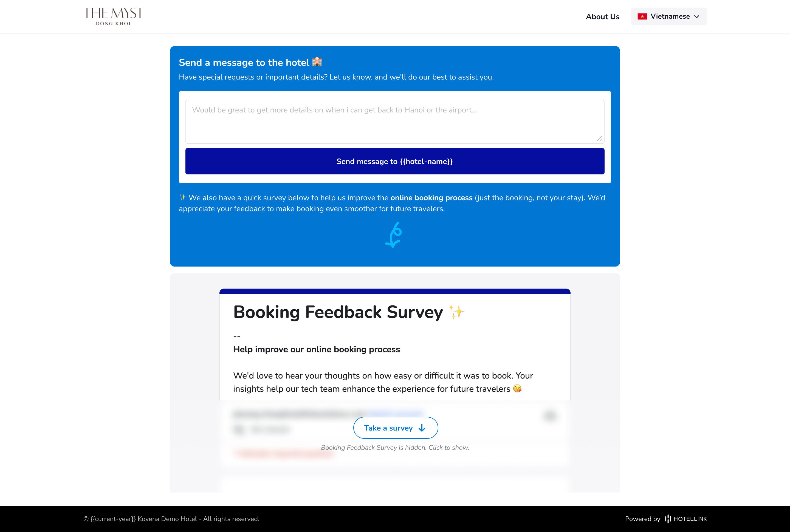This screenshot has width=790, height=532.
Task: Click the kissing face emoji
Action: [517, 389]
